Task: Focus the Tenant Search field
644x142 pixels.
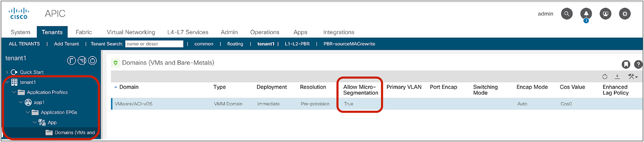Action: 154,44
